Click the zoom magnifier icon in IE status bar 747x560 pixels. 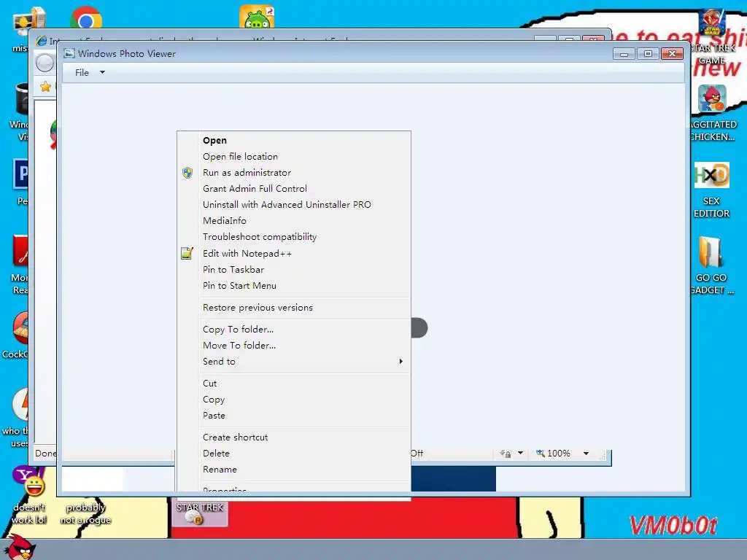(x=541, y=453)
